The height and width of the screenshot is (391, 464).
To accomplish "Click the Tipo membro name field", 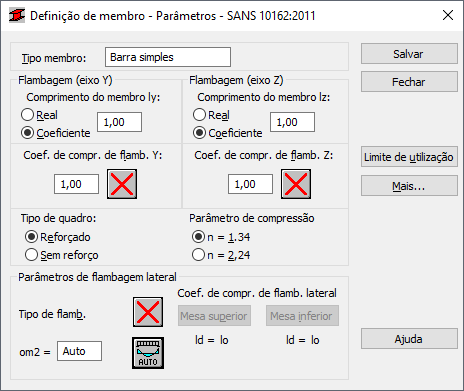I will coord(168,57).
